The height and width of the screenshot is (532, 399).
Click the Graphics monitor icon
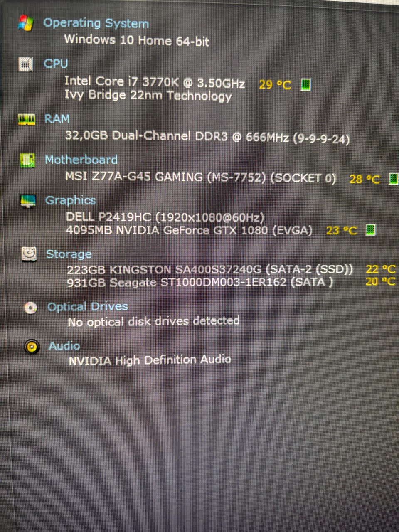[28, 201]
